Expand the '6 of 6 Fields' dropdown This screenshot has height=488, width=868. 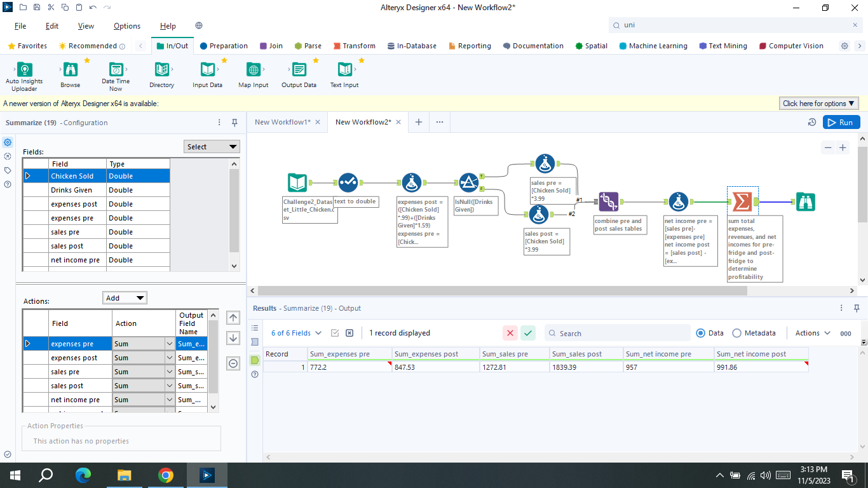(x=296, y=333)
